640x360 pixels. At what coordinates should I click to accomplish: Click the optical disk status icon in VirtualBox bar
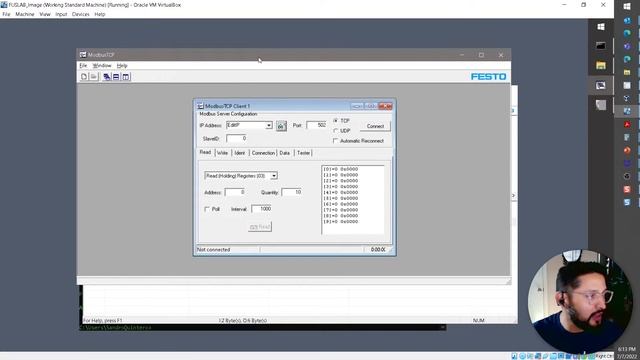pos(522,356)
